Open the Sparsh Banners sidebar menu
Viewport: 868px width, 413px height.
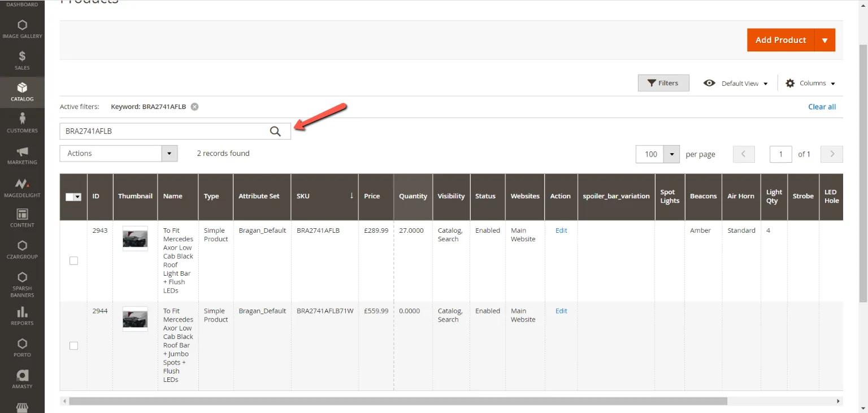(22, 284)
